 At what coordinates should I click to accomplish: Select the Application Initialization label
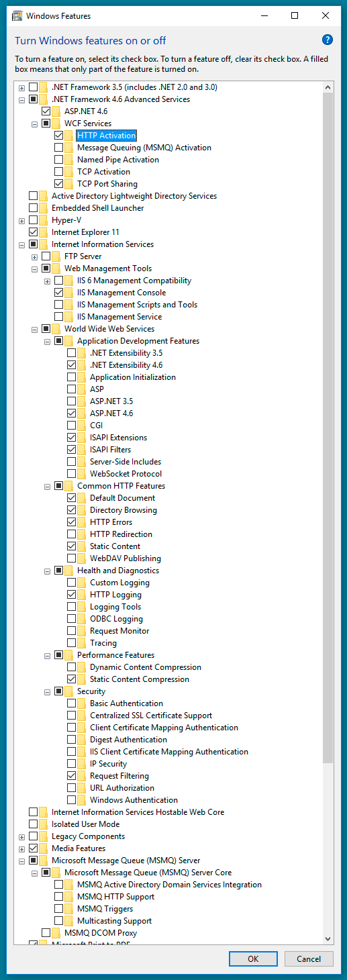[133, 377]
